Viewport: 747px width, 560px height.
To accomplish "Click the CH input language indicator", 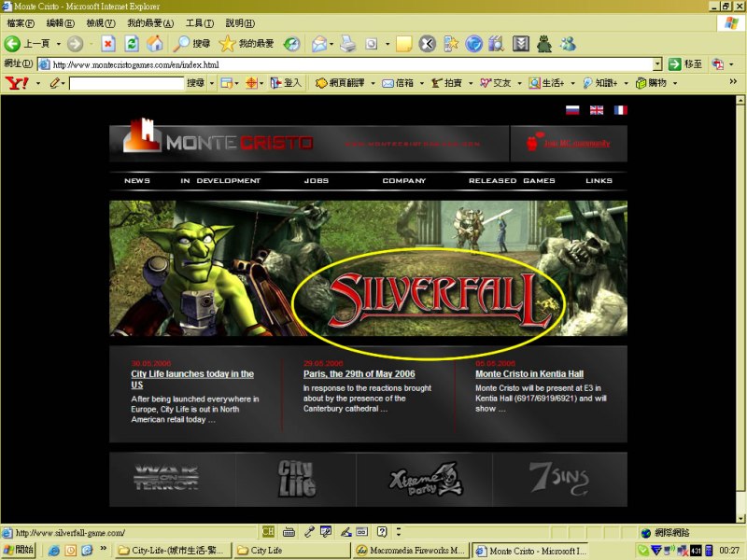I will click(x=268, y=532).
